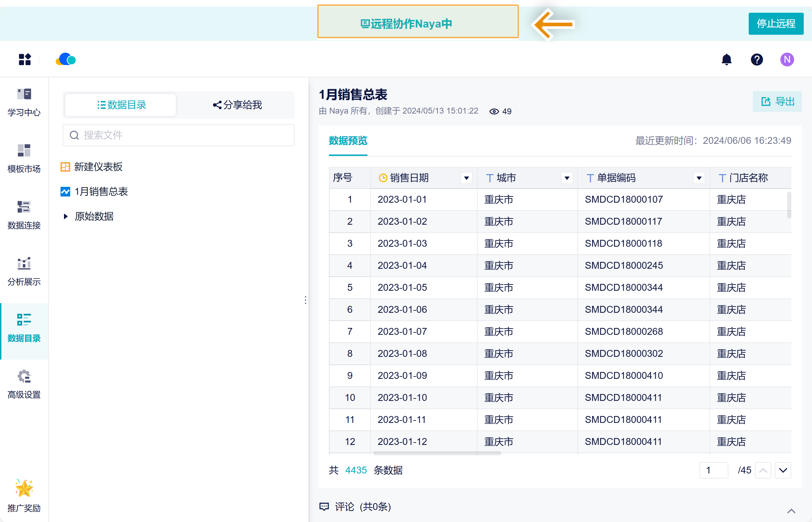Open 城市 column filter dropdown

pos(567,178)
